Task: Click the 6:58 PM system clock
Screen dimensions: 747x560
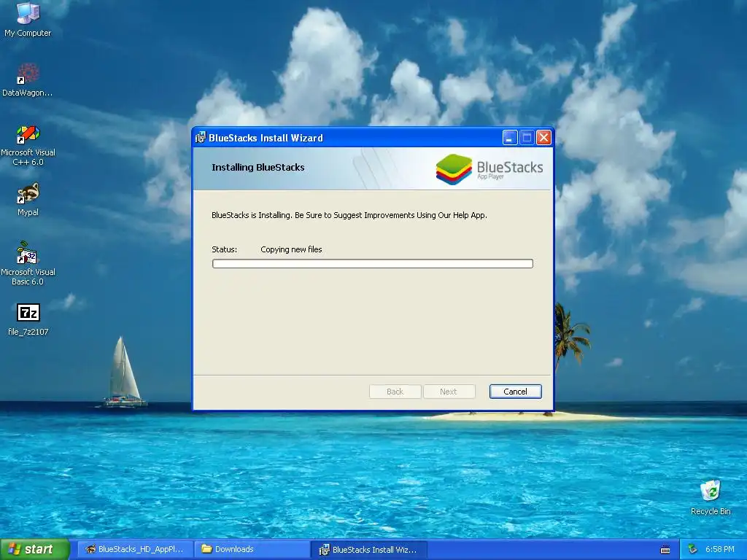Action: 720,549
